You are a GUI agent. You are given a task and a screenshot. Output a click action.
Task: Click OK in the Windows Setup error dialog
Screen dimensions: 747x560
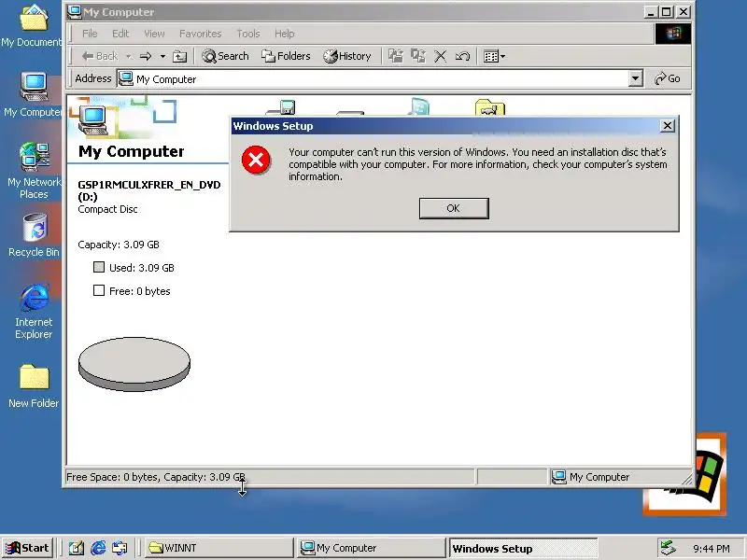pyautogui.click(x=454, y=208)
